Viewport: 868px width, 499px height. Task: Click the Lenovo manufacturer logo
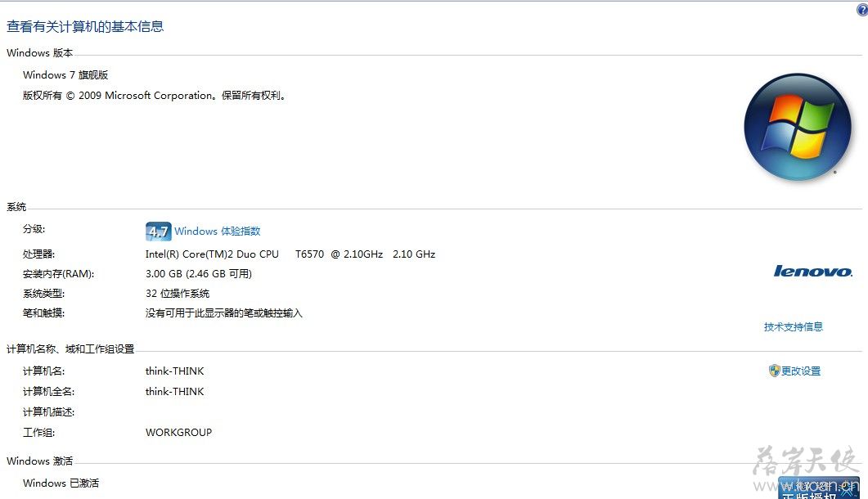[812, 271]
